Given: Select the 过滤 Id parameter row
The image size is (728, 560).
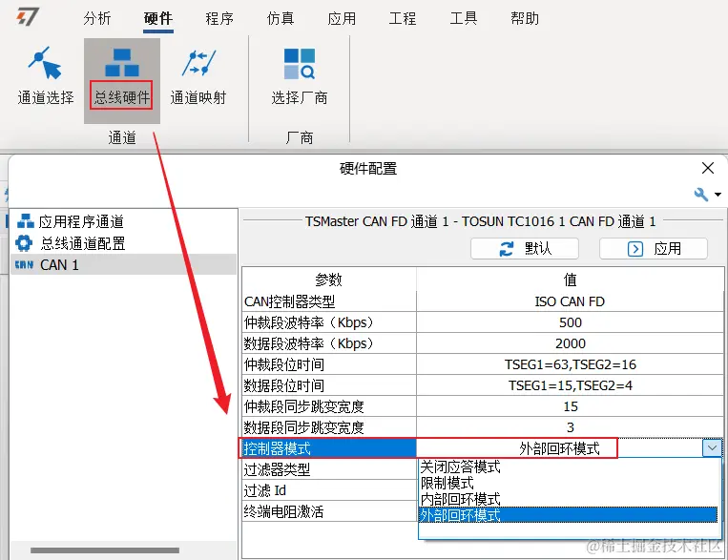Looking at the screenshot, I should point(329,490).
